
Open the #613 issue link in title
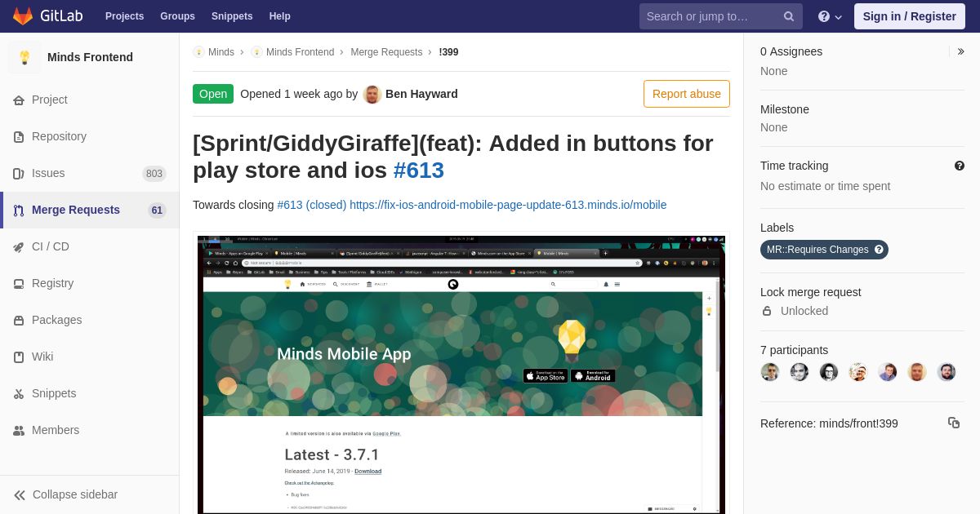pyautogui.click(x=419, y=171)
